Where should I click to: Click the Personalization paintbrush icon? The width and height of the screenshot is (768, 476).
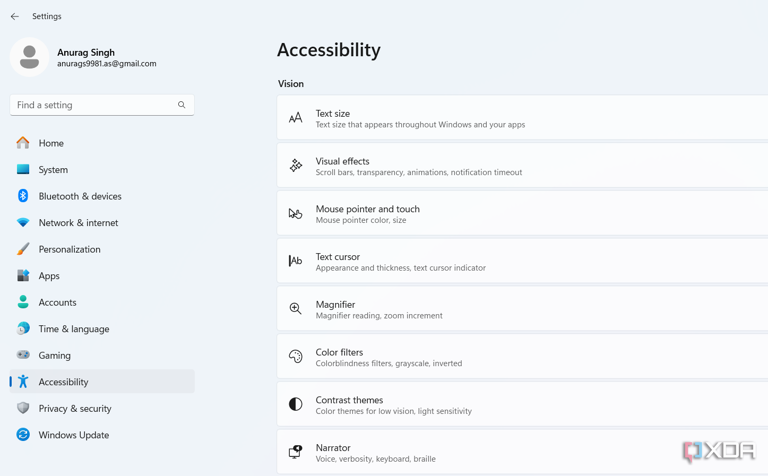(23, 249)
